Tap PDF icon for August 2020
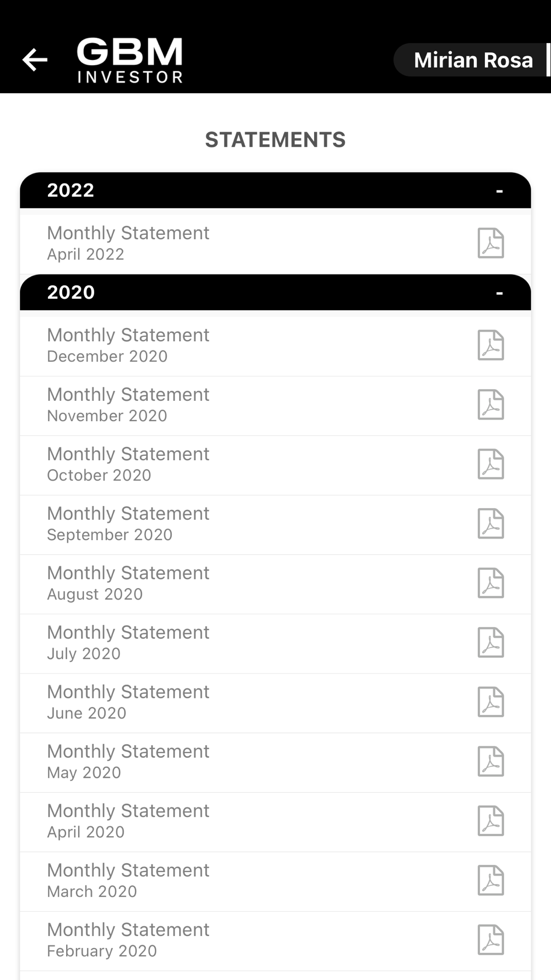 click(490, 583)
